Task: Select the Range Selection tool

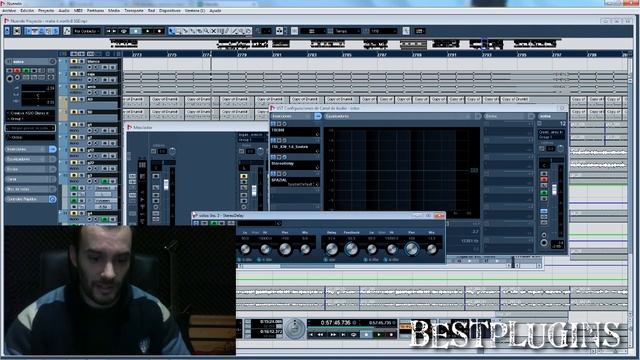Action: [x=178, y=31]
